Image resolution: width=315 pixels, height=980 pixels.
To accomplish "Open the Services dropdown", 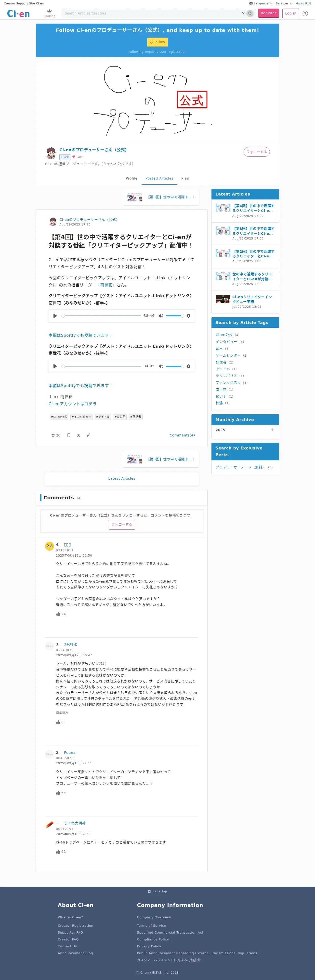I will (284, 3).
